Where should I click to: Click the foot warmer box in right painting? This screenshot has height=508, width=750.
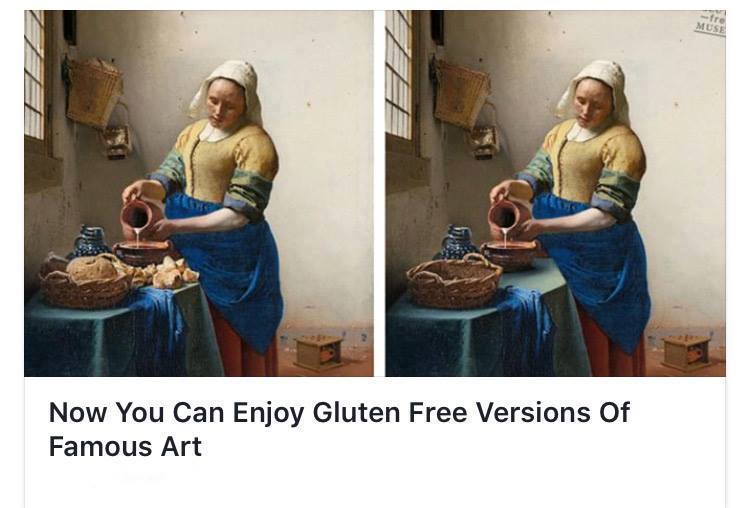(686, 353)
